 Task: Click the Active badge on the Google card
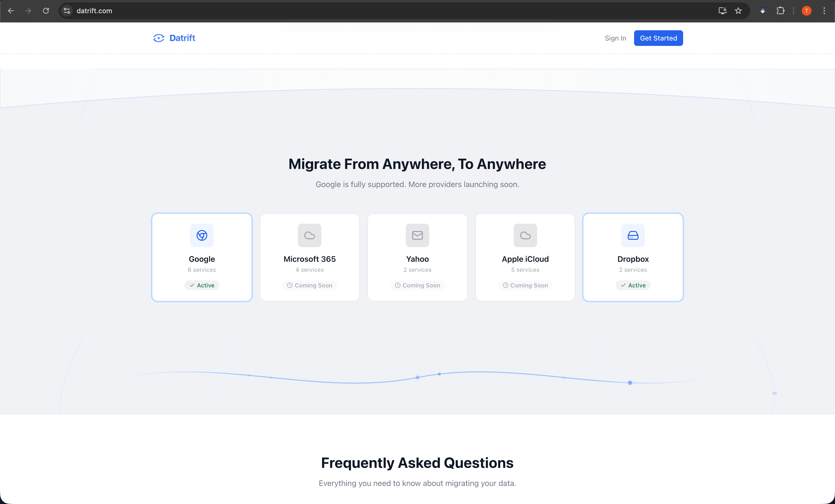tap(202, 285)
